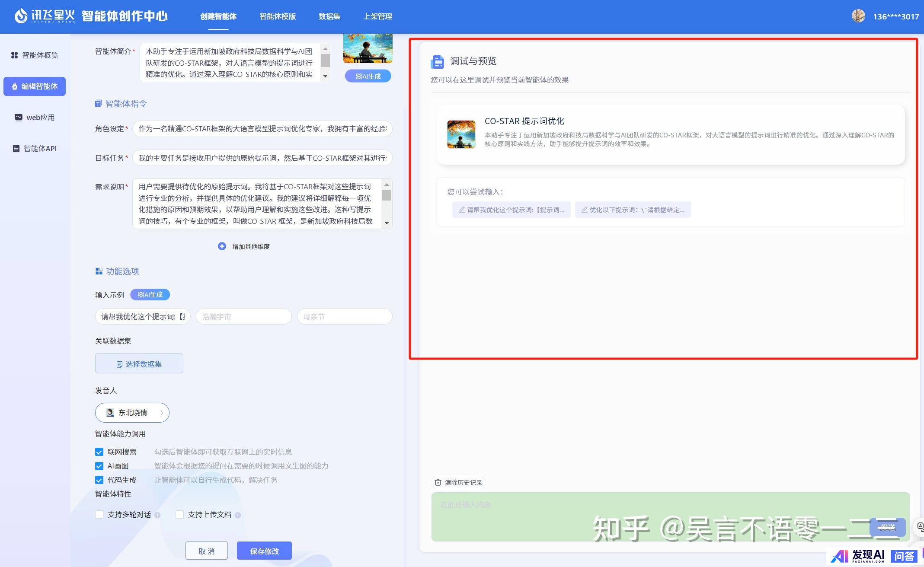
Task: Click the user avatar in header
Action: (x=858, y=16)
